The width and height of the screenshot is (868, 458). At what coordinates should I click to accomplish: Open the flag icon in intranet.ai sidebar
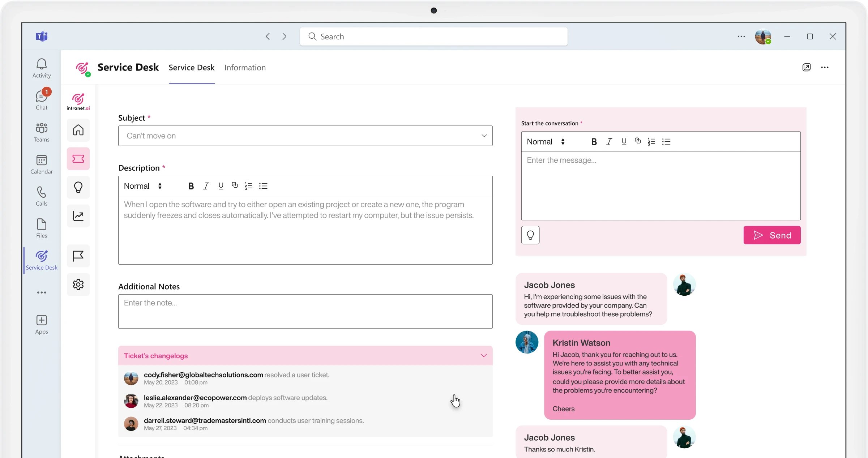(78, 256)
